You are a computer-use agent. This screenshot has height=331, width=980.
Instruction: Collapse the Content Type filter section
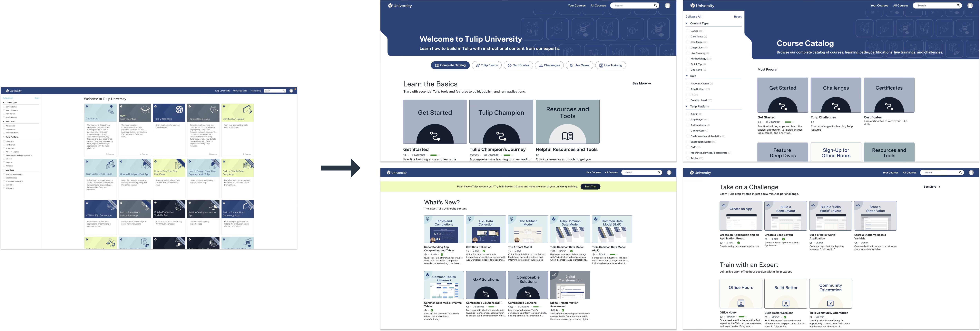[x=687, y=23]
